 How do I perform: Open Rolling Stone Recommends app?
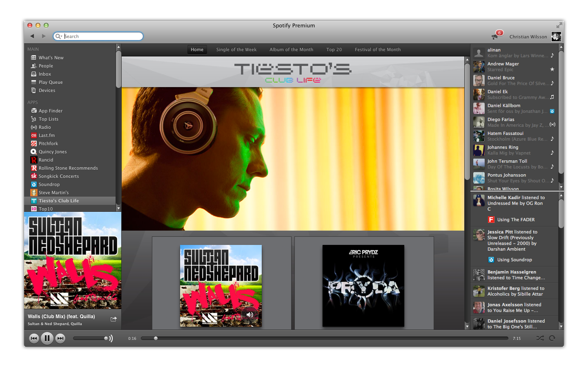[65, 168]
